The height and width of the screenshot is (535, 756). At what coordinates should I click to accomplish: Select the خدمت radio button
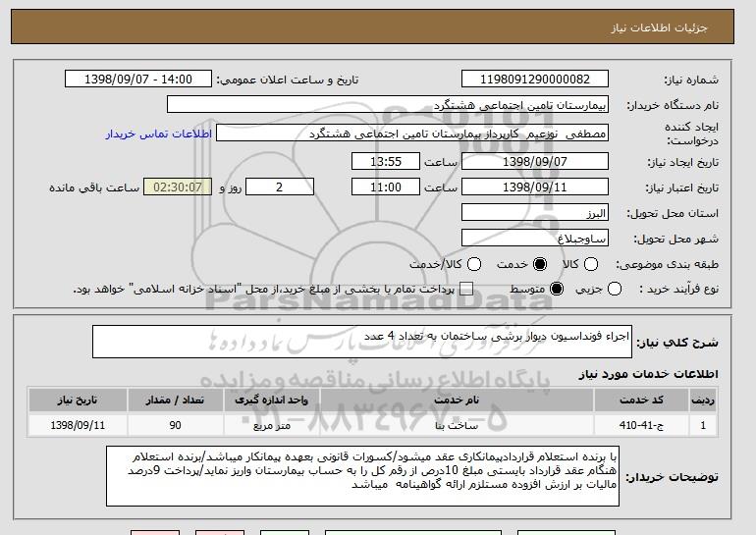coord(540,264)
